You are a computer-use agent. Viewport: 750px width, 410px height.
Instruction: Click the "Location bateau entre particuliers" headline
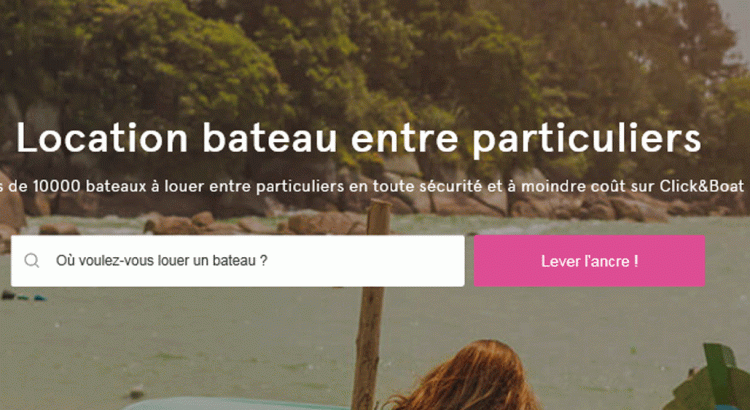click(359, 139)
